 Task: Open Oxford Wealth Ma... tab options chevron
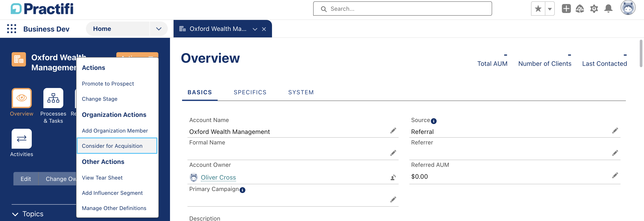[255, 29]
